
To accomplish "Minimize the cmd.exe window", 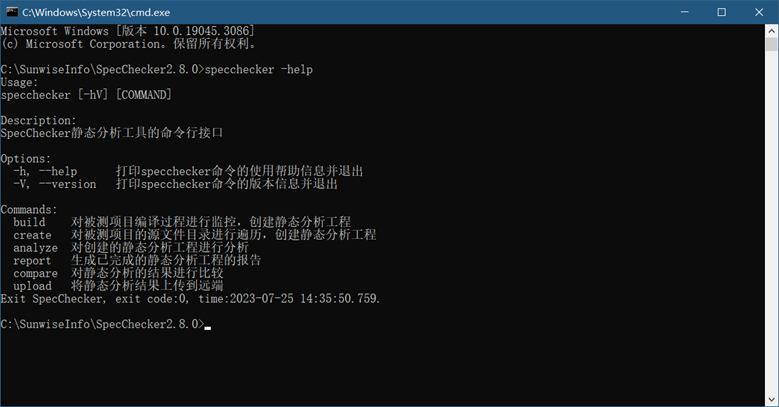I will click(675, 12).
